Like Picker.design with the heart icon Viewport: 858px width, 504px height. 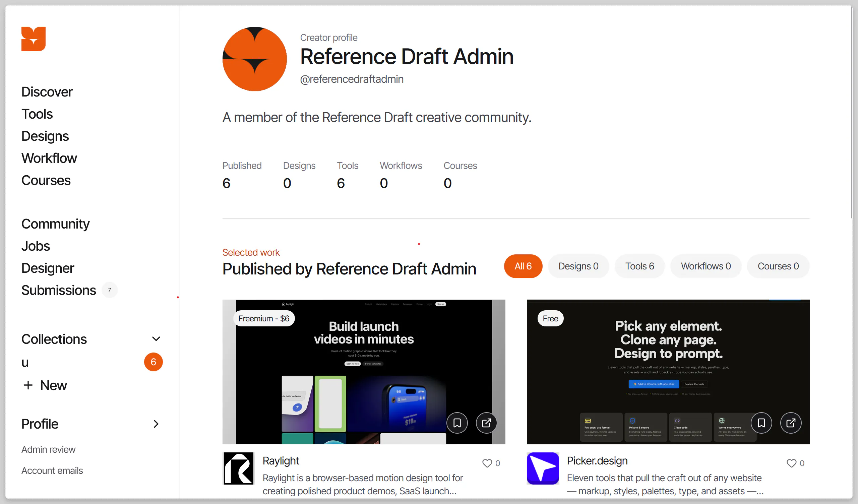tap(792, 463)
